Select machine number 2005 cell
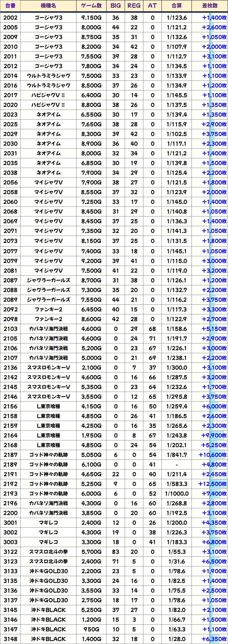Image resolution: width=228 pixels, height=644 pixels. click(x=10, y=27)
